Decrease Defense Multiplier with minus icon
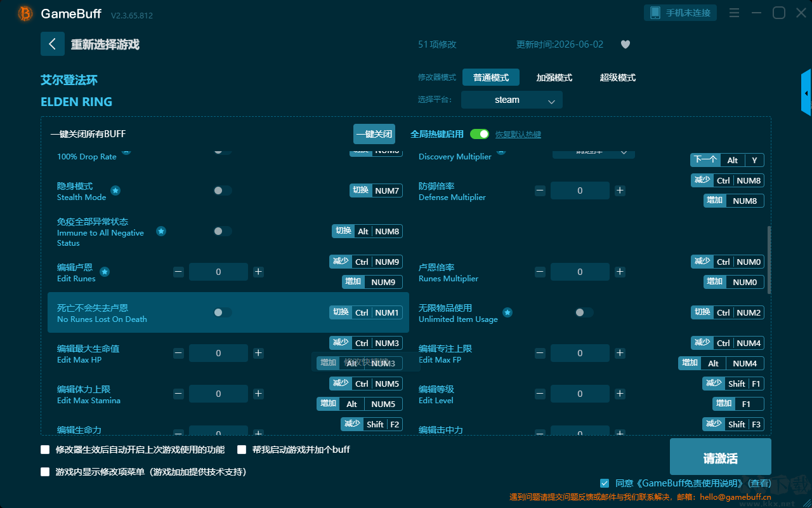This screenshot has width=812, height=508. click(x=540, y=190)
